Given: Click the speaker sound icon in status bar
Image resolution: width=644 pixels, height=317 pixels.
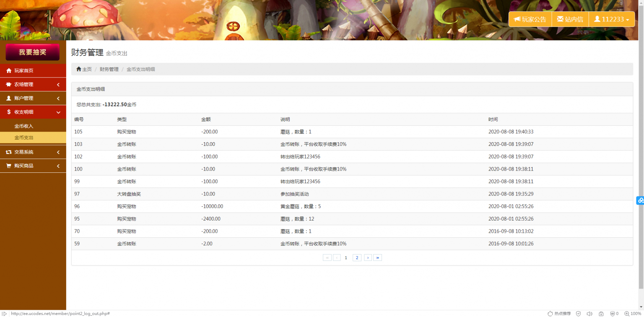Looking at the screenshot, I should coord(589,314).
